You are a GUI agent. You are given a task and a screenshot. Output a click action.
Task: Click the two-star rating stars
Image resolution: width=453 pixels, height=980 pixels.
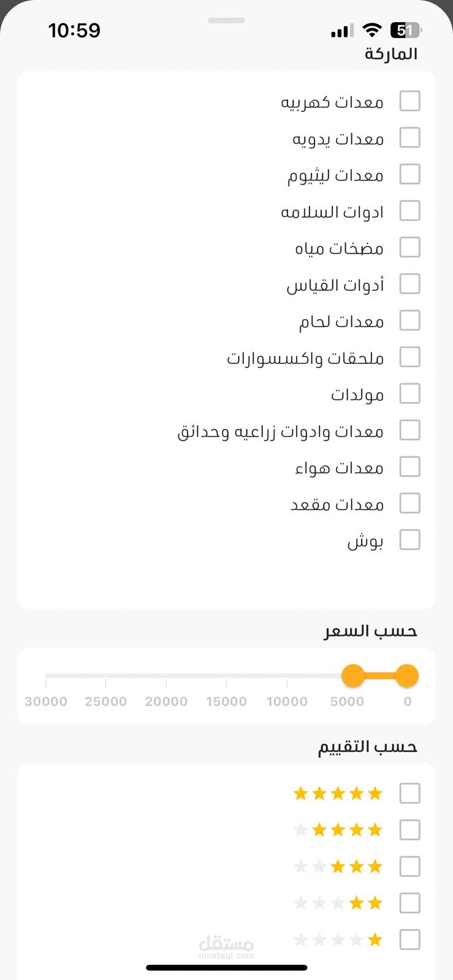click(x=338, y=903)
